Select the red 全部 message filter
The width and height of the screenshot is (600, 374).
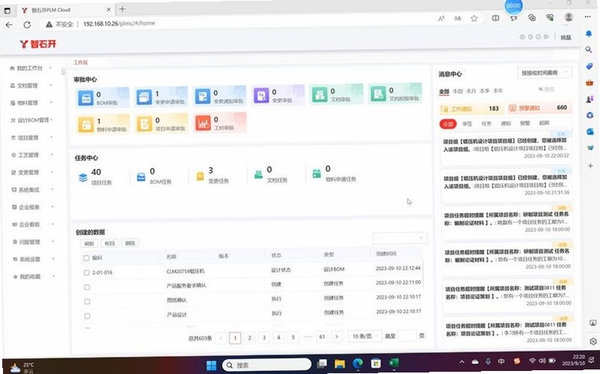[448, 124]
